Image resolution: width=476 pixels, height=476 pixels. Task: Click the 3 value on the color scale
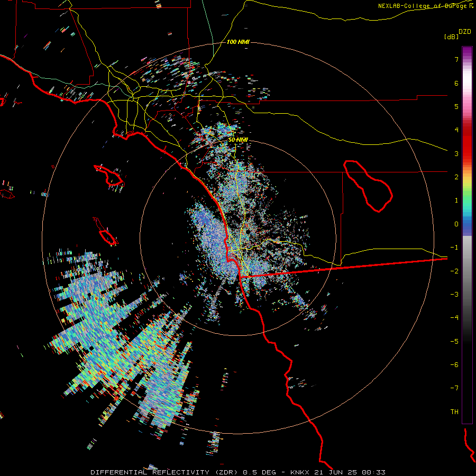point(456,153)
